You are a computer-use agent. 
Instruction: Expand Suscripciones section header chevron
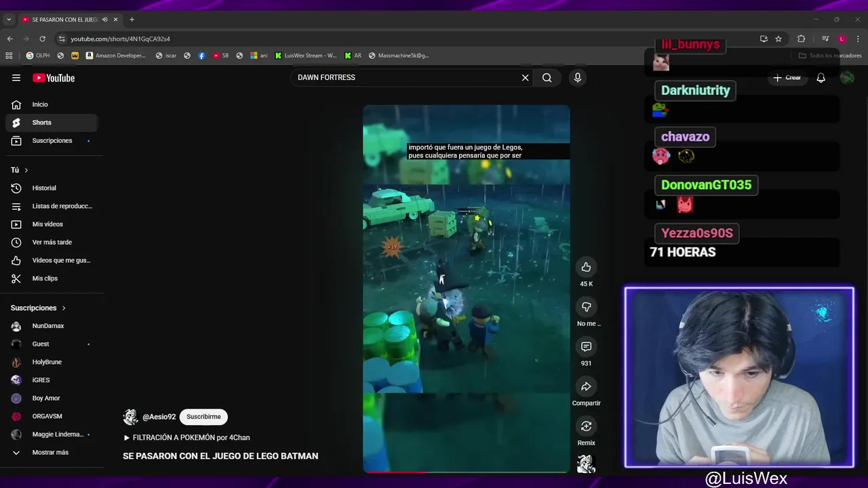point(64,308)
